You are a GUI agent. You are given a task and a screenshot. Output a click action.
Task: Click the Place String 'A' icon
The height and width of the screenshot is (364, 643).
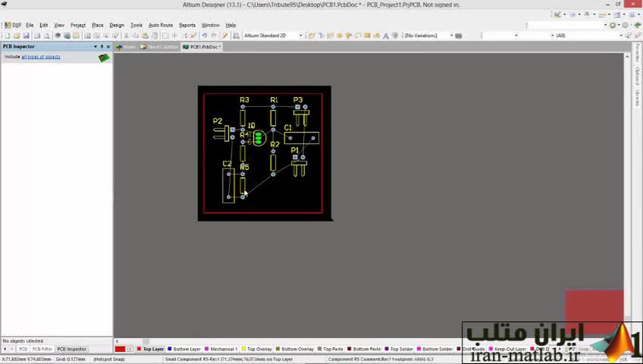[x=385, y=36]
